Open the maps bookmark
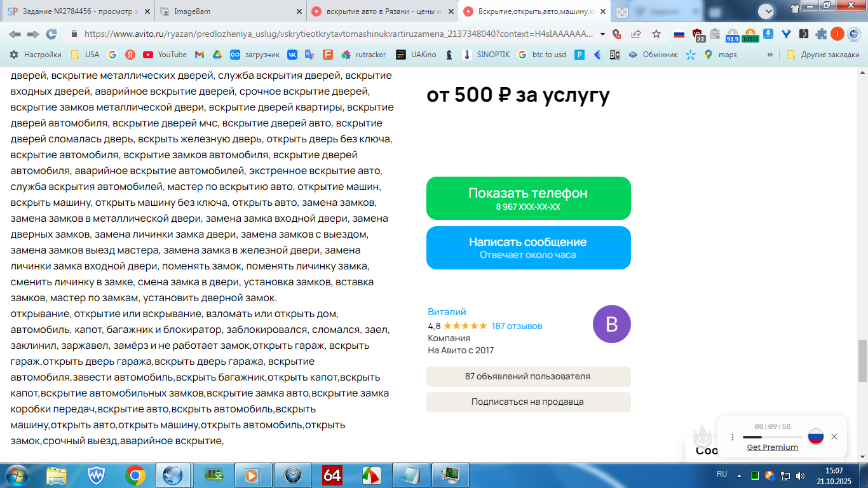Image resolution: width=868 pixels, height=488 pixels. point(721,55)
